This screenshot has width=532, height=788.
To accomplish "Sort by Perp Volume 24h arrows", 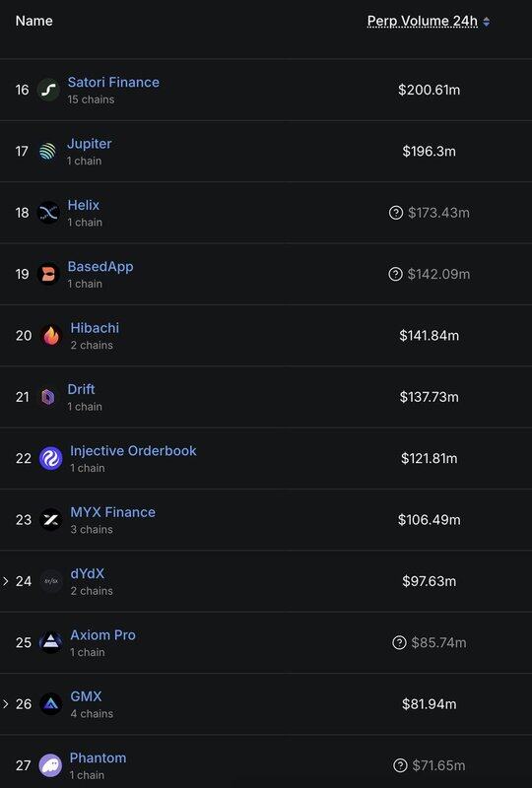I will pos(487,22).
